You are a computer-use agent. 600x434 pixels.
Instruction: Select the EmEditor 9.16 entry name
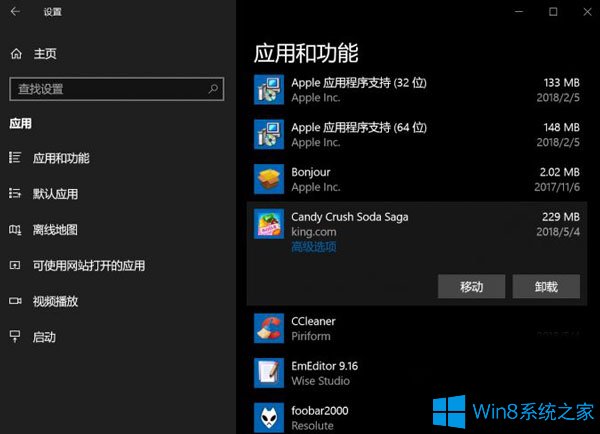tap(324, 366)
